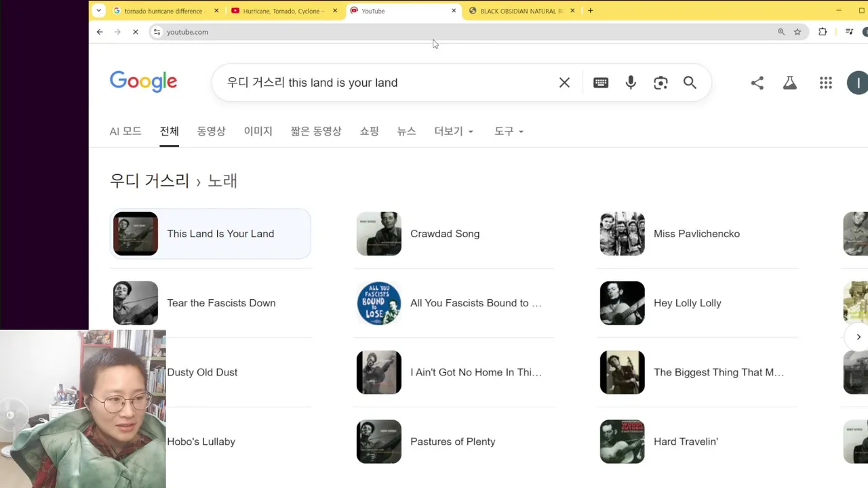
Task: Select the 이미지 results tab
Action: click(x=258, y=131)
